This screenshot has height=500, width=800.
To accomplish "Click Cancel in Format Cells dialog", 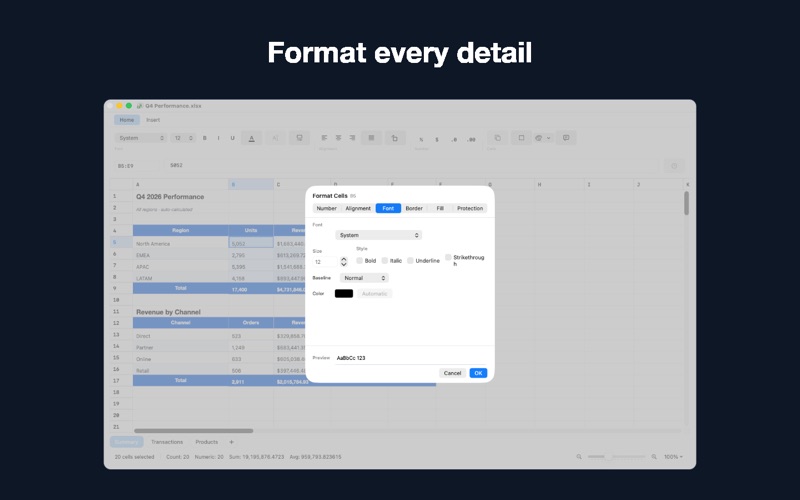I will coord(452,373).
